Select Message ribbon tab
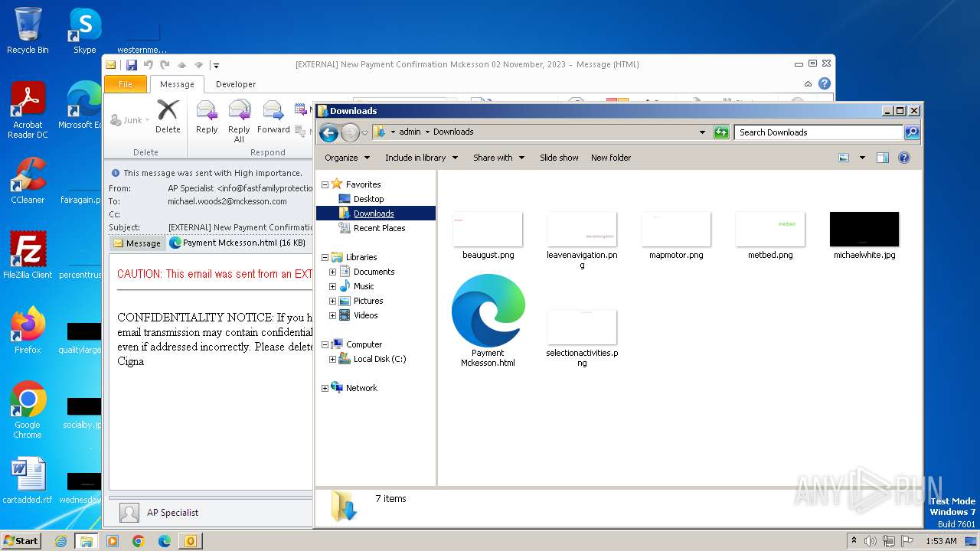The height and width of the screenshot is (551, 980). tap(177, 84)
